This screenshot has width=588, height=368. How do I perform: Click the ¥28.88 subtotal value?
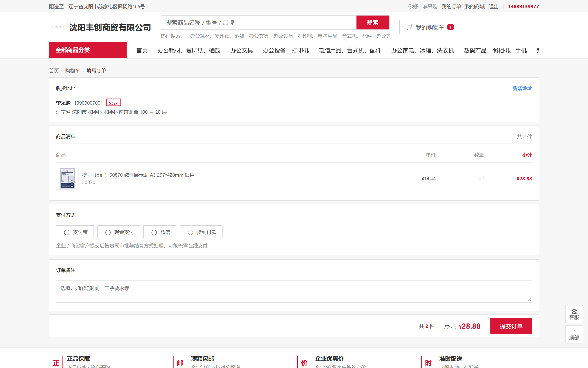[524, 179]
